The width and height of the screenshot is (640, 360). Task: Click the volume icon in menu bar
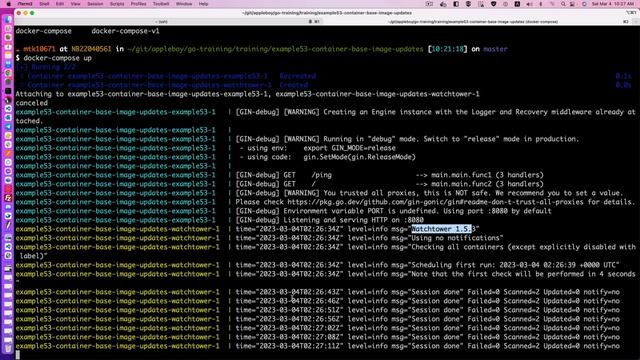pyautogui.click(x=529, y=4)
